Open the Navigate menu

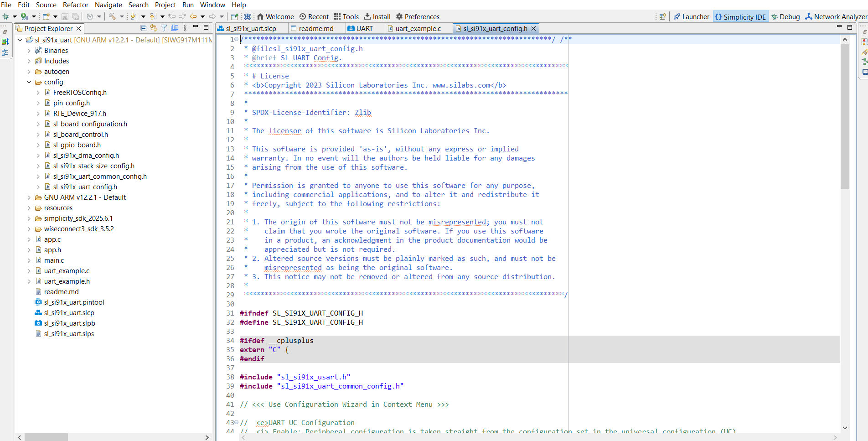click(108, 5)
